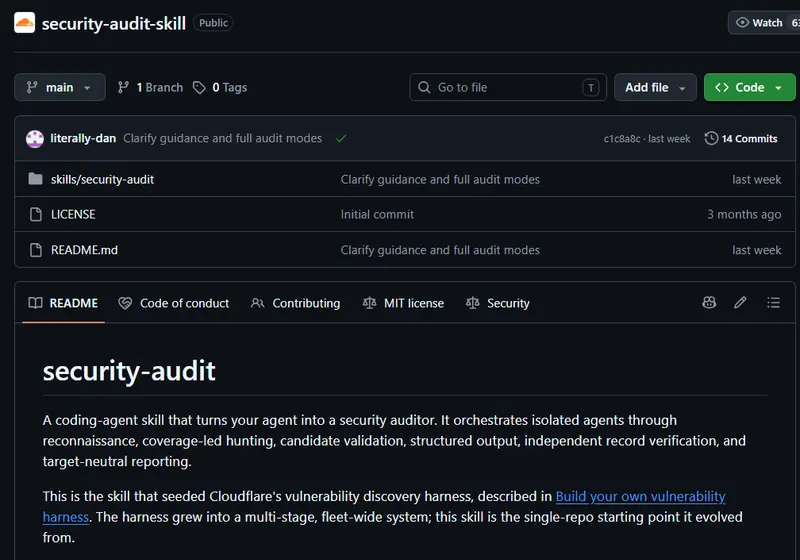The height and width of the screenshot is (560, 800).
Task: Open the Initial commit message link
Action: click(x=377, y=214)
